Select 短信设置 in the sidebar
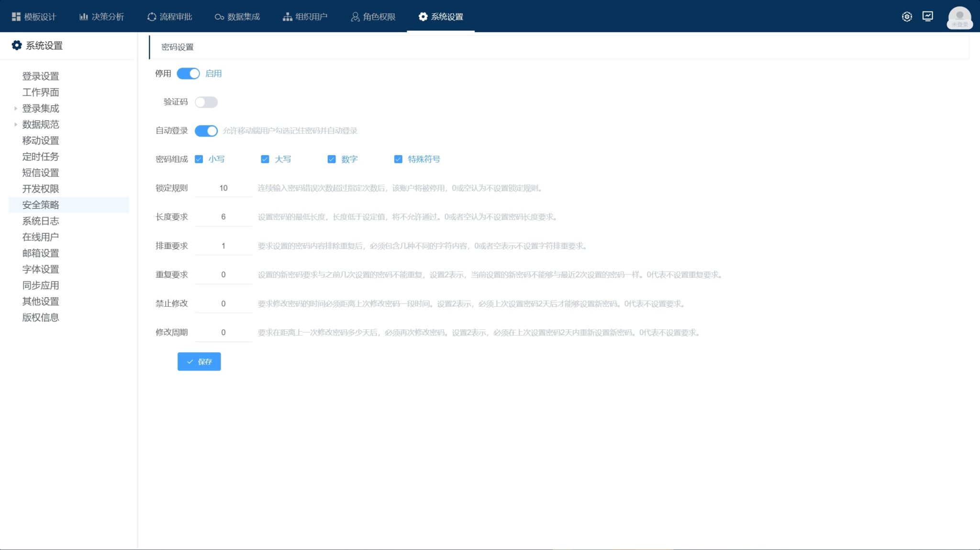 (41, 172)
